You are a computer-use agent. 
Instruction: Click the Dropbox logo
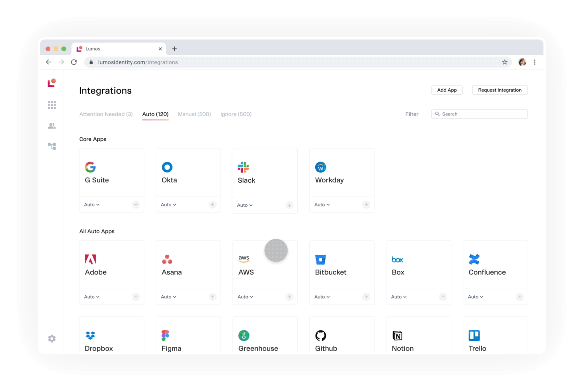[90, 336]
